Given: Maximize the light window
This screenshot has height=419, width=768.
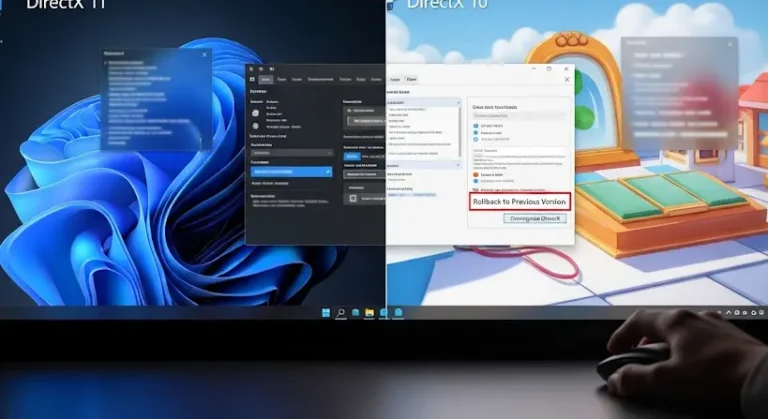Looking at the screenshot, I should (549, 69).
